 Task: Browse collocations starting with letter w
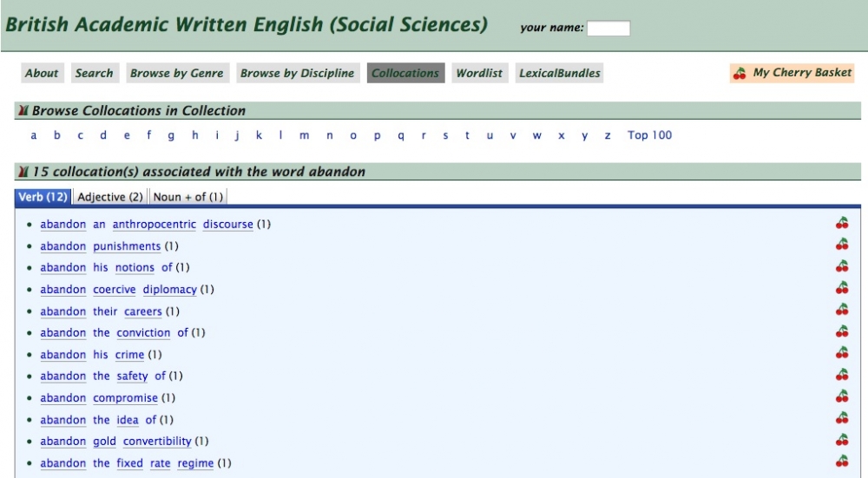537,135
